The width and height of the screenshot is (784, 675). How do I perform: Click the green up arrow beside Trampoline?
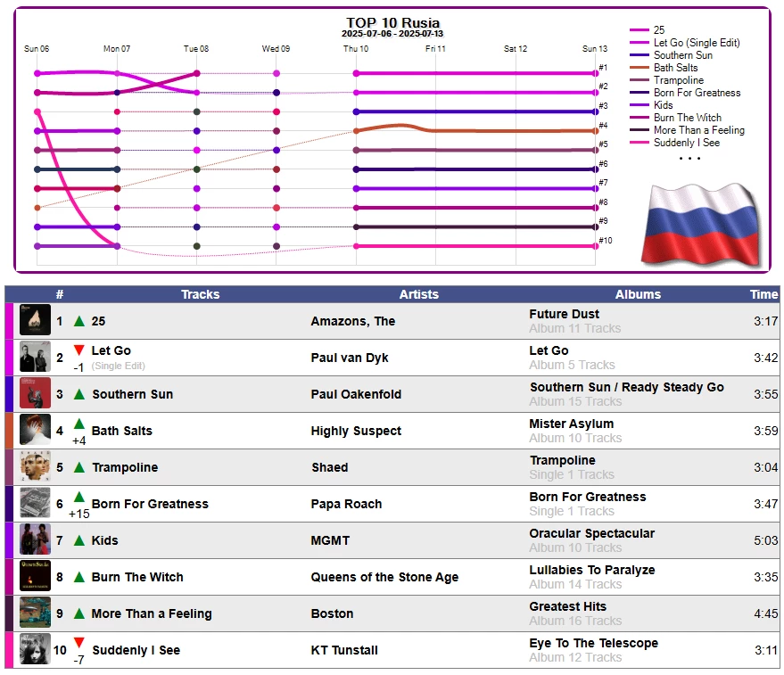tap(79, 467)
